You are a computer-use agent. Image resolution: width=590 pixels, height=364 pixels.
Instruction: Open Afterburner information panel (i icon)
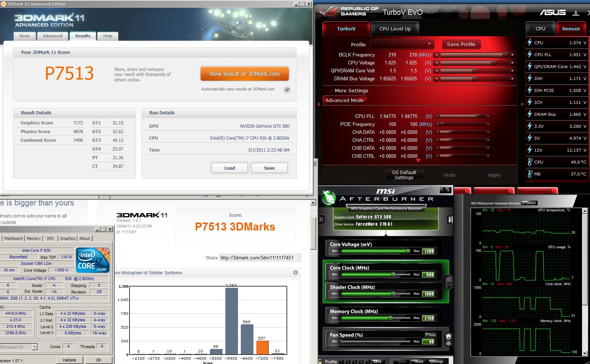(450, 219)
